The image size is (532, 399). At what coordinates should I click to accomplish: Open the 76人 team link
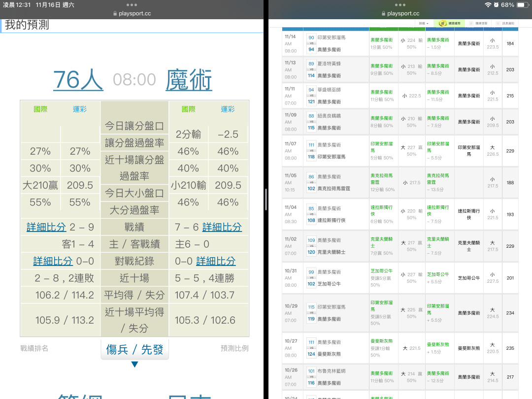coord(78,80)
